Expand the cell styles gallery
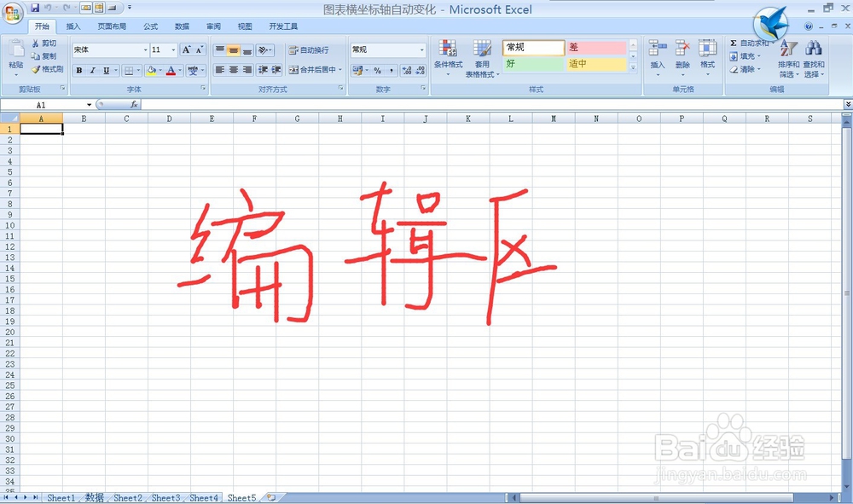Viewport: 853px width, 504px height. (x=633, y=68)
